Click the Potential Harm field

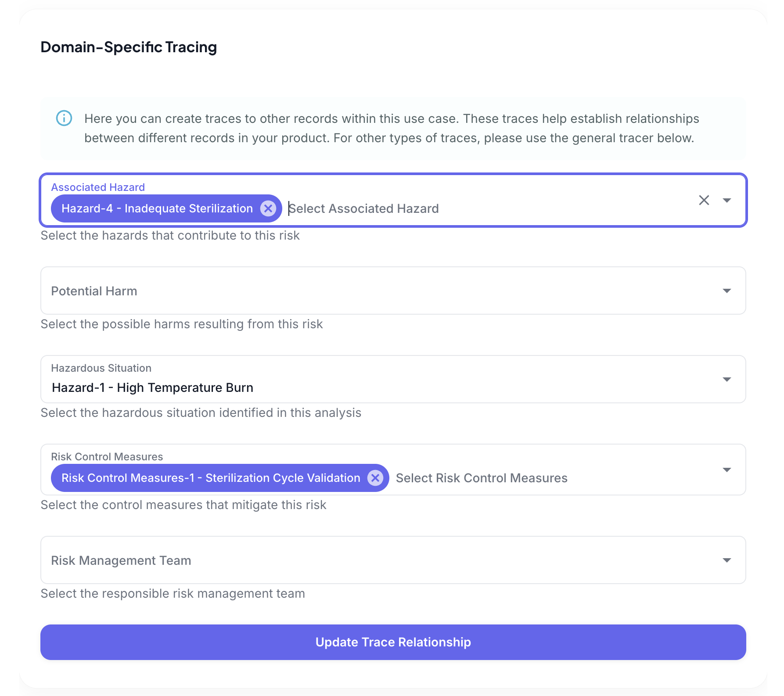307,291
